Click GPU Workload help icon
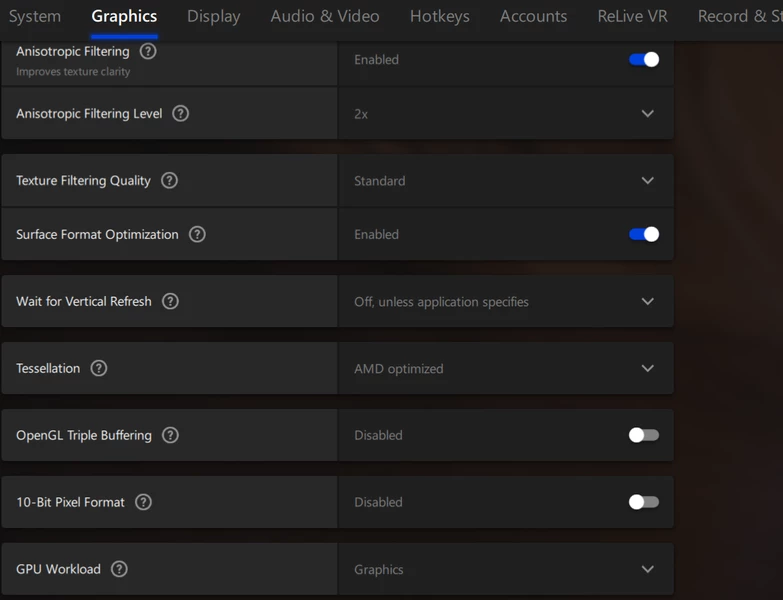The height and width of the screenshot is (600, 783). click(x=119, y=570)
